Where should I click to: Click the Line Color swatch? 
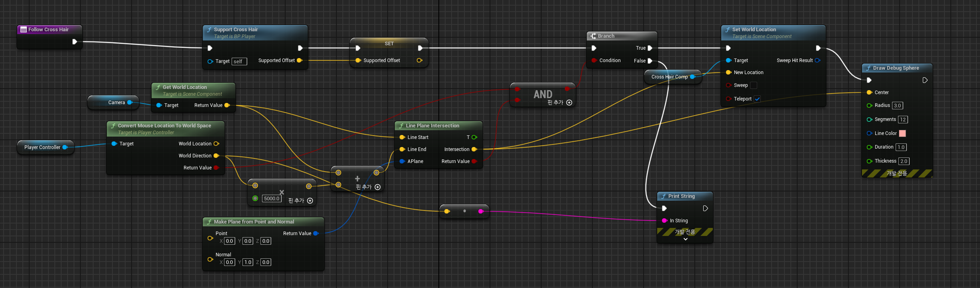902,133
